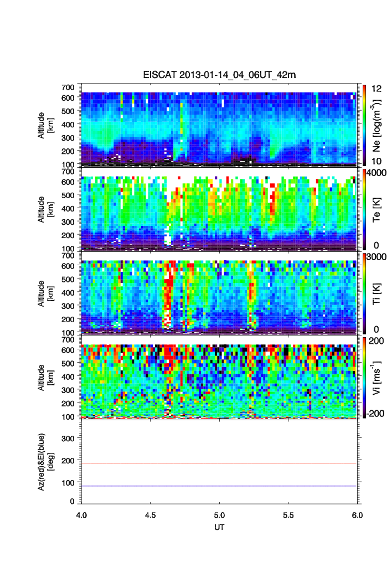Click the Az(red)&El(blue) [deg] axis label
Screen dimensions: 392x588
(x=45, y=462)
